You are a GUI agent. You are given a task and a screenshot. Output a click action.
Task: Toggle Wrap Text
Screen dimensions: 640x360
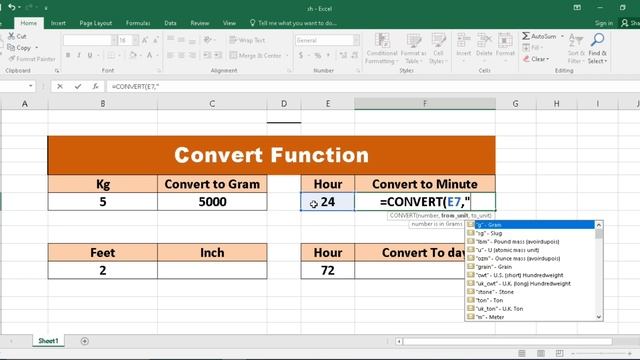(247, 40)
